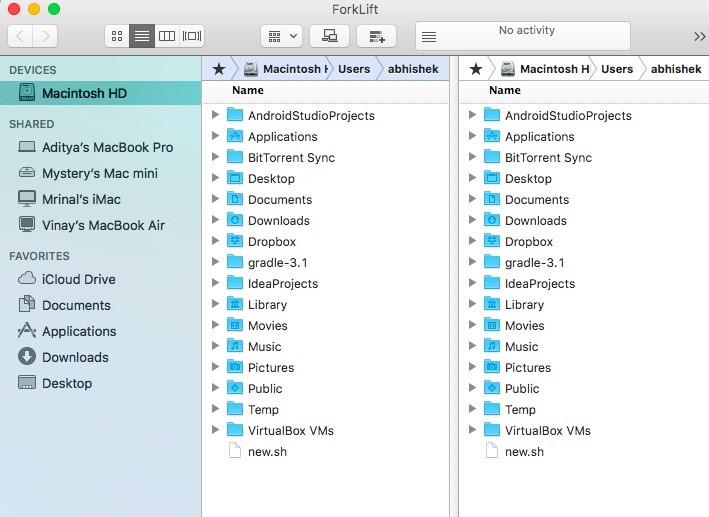The height and width of the screenshot is (517, 709).
Task: Click Users breadcrumb in right pane
Action: pos(617,69)
